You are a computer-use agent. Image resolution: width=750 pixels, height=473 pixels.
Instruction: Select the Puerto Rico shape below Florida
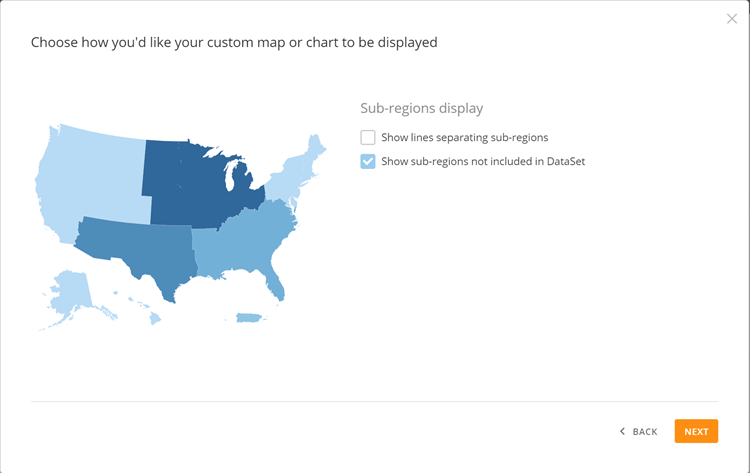click(x=248, y=318)
